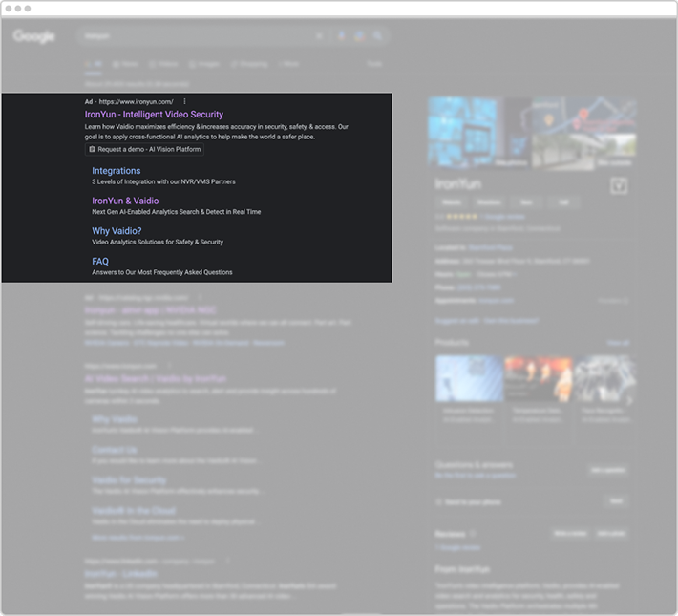This screenshot has width=678, height=616.
Task: Share the IronYun knowledge panel
Action: [x=619, y=186]
